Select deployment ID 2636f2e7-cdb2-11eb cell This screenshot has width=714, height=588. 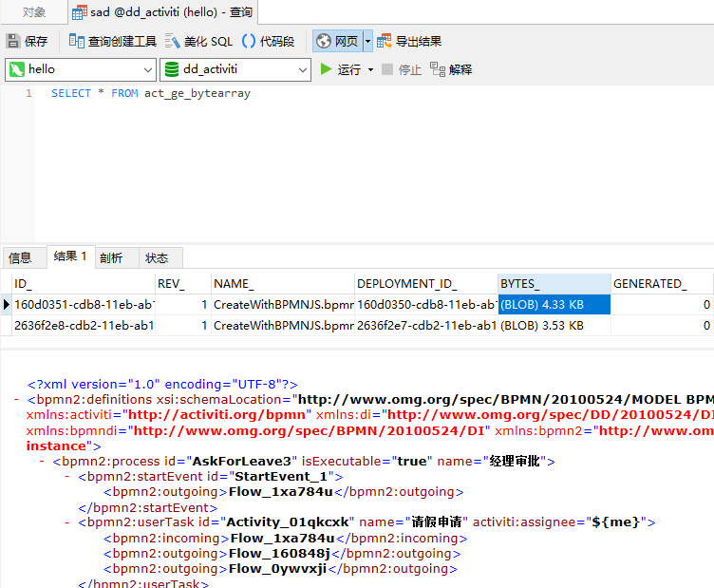coord(426,326)
